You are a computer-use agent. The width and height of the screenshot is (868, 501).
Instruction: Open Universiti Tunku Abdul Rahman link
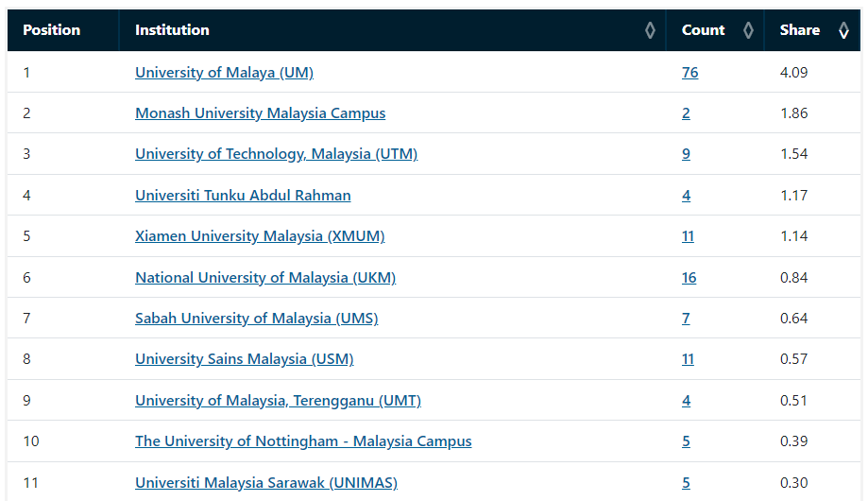[x=243, y=195]
